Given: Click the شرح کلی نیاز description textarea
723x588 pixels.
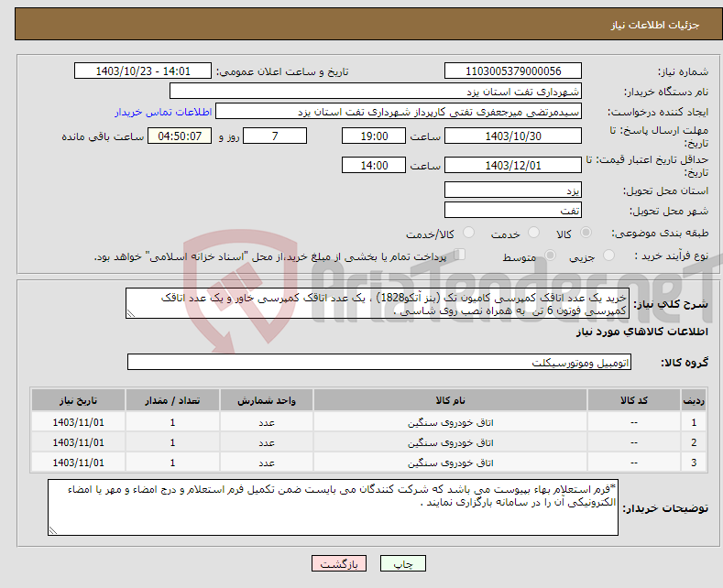Looking at the screenshot, I should click(x=378, y=303).
